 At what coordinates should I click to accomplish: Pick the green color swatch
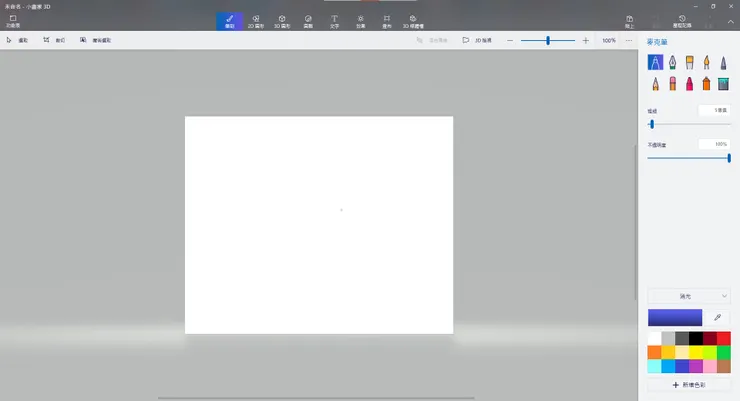point(723,352)
